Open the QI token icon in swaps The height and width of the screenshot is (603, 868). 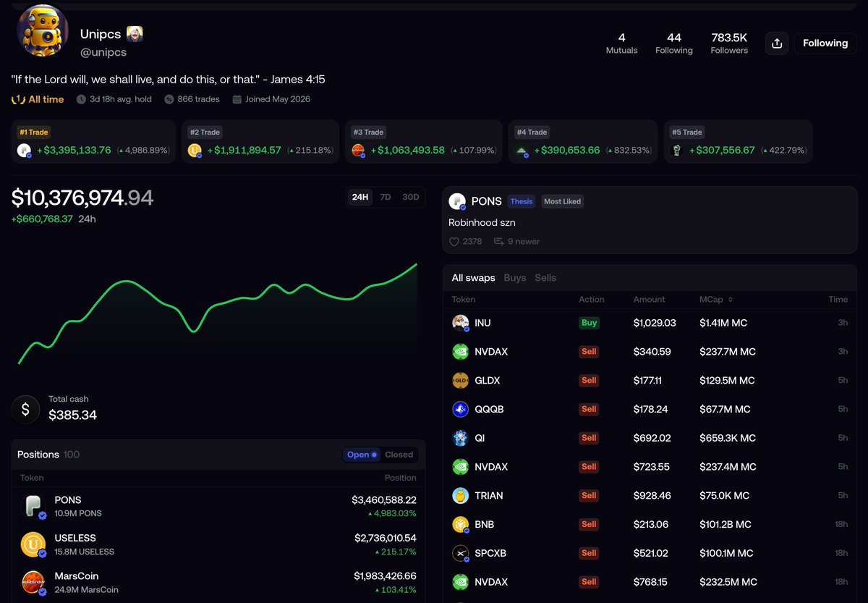[x=461, y=438]
